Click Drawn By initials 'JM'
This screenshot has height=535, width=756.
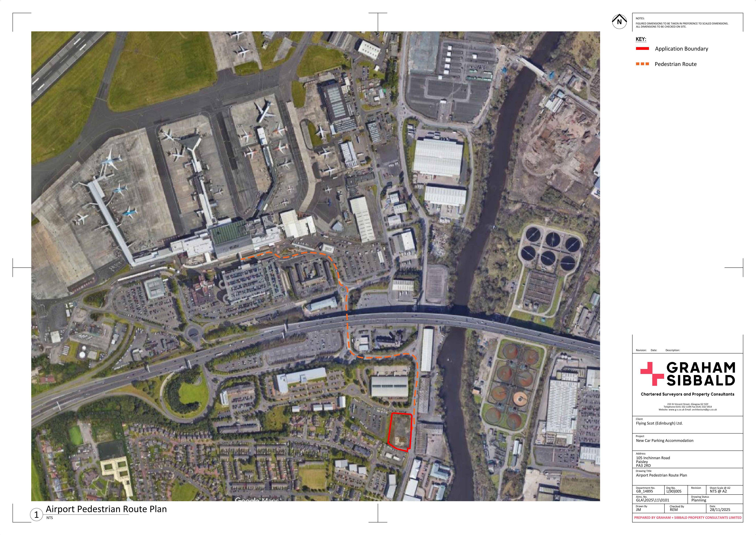638,510
